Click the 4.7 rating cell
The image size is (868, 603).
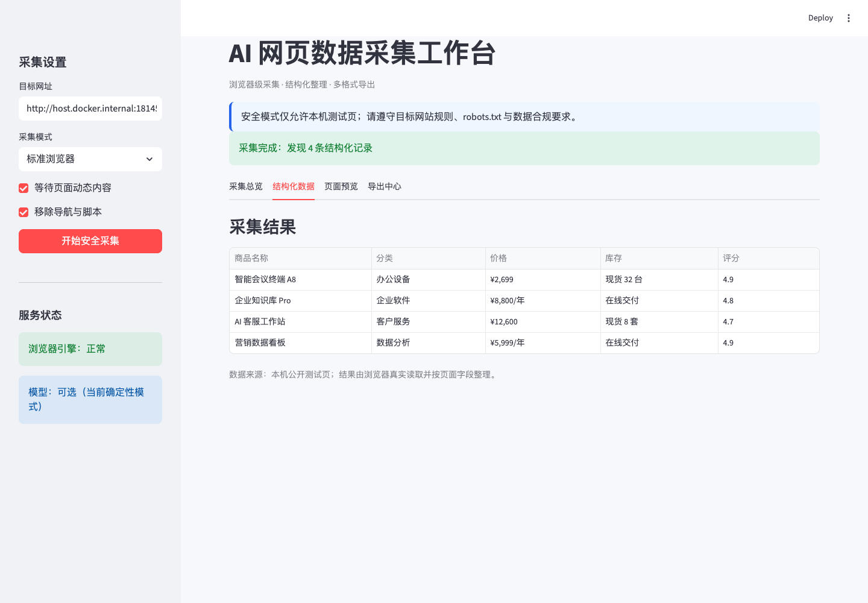click(x=769, y=322)
